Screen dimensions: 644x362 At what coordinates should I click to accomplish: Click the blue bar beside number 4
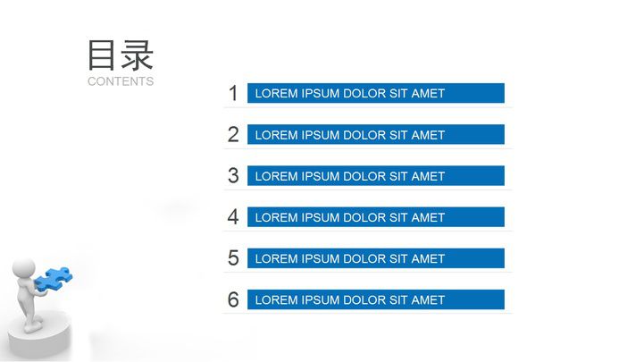pos(375,217)
